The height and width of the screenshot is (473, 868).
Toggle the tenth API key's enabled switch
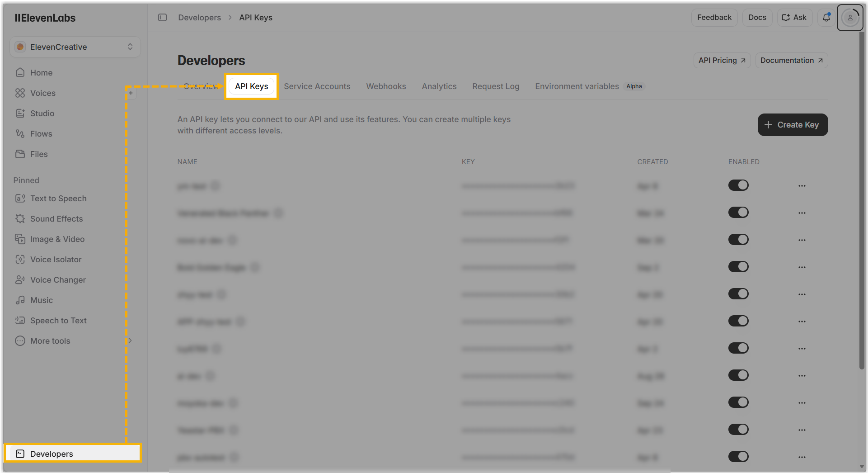738,430
